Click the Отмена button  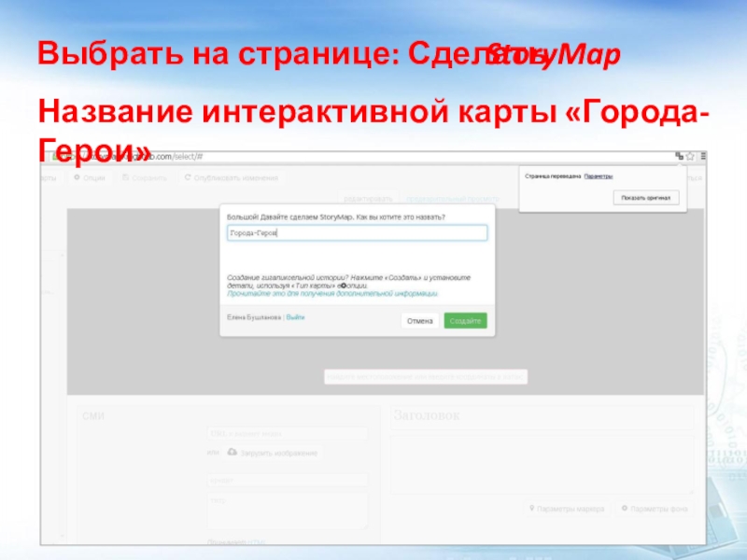[419, 321]
